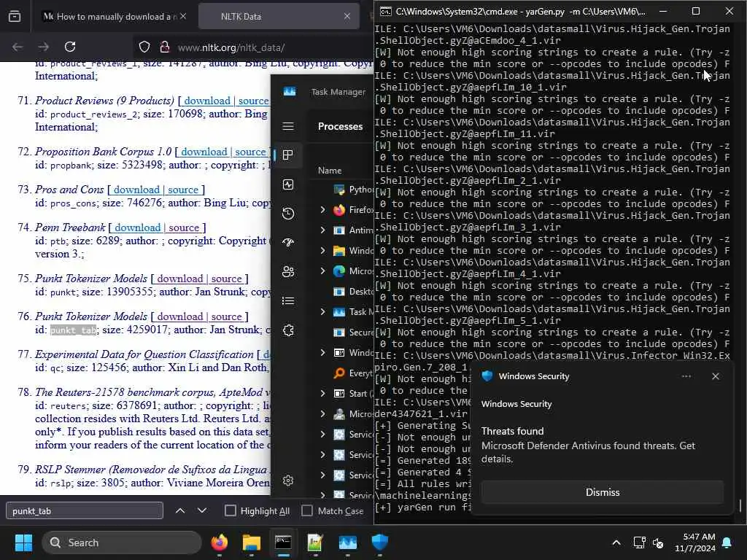This screenshot has height=560, width=747.
Task: Expand the Start process row
Action: click(x=323, y=393)
